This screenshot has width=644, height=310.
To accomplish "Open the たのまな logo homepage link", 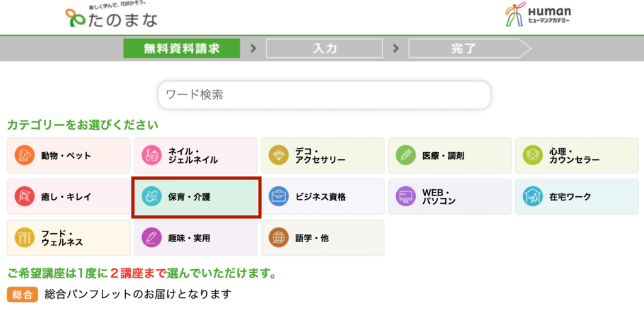I will tap(111, 16).
